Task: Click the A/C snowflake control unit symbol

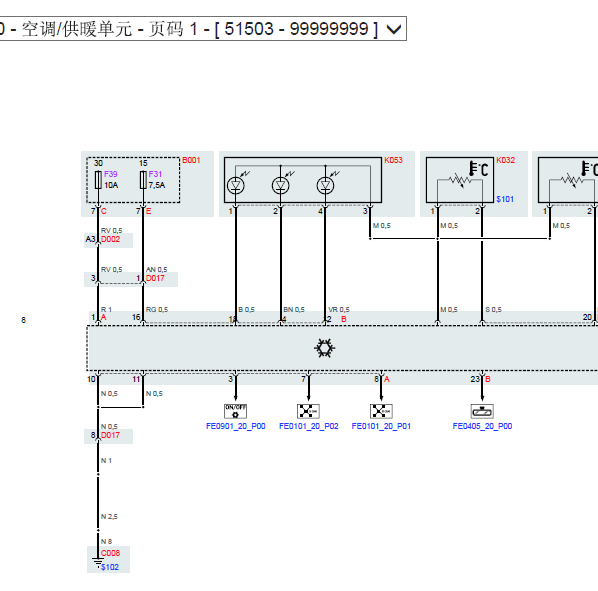Action: point(325,348)
